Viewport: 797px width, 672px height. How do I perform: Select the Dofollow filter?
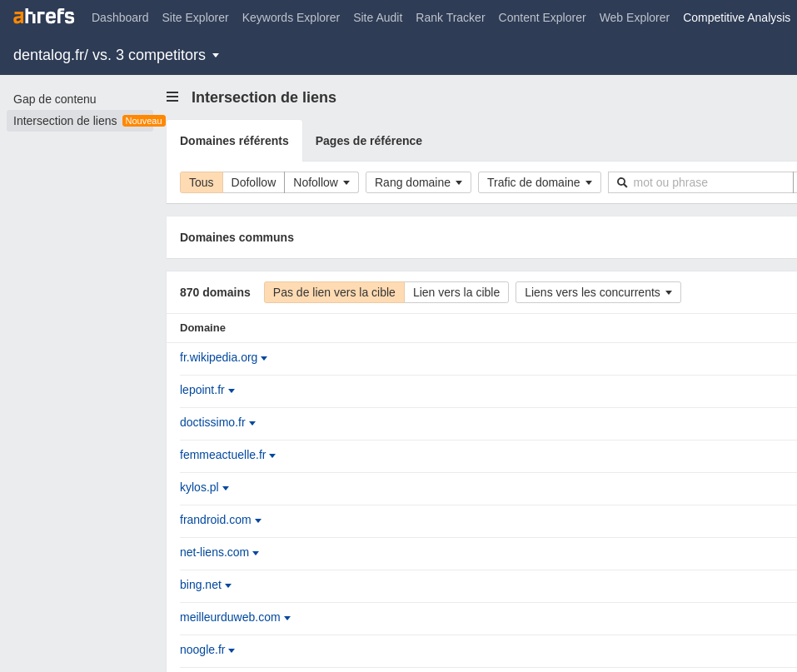[x=253, y=182]
